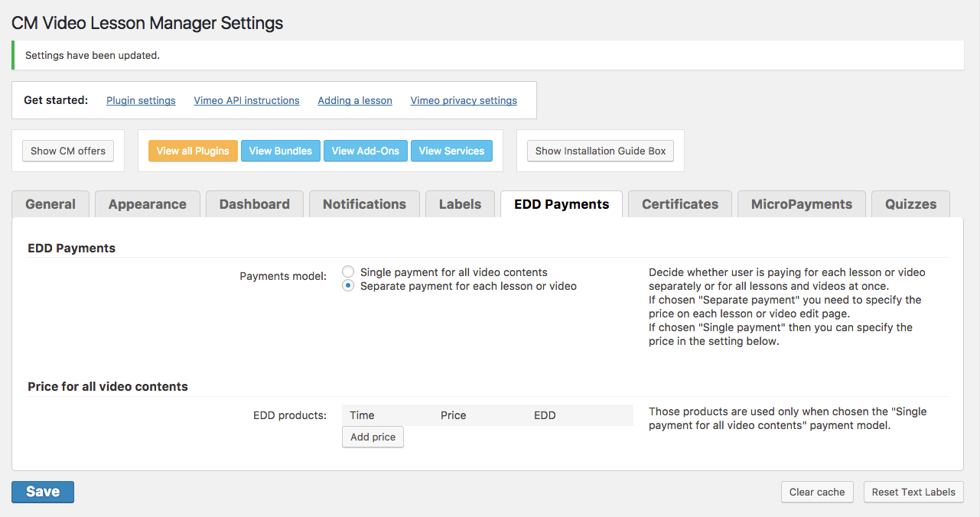
Task: Click Reset Text Labels
Action: [x=913, y=492]
